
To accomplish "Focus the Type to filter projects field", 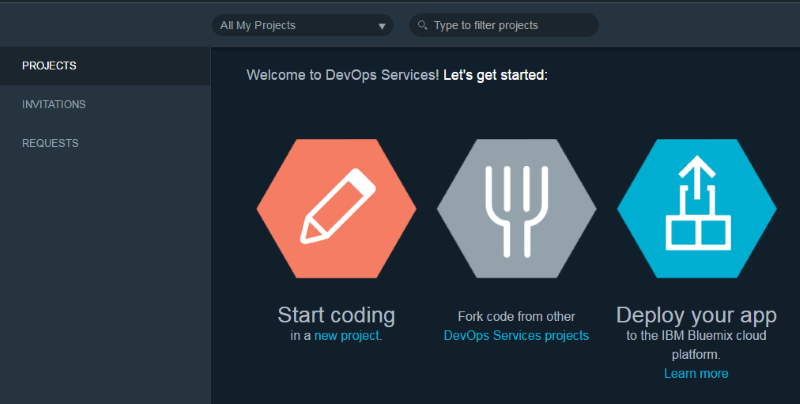I will click(504, 25).
